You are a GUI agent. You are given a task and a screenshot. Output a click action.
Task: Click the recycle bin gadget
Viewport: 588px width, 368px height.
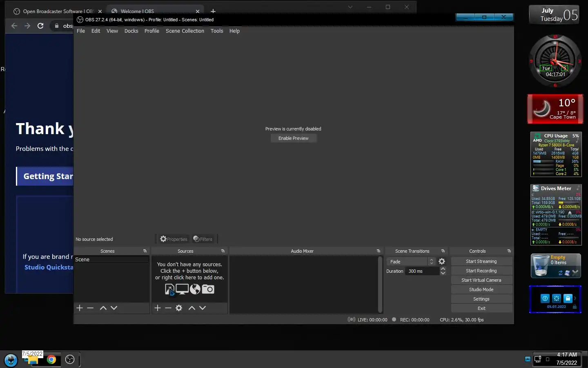tap(555, 265)
